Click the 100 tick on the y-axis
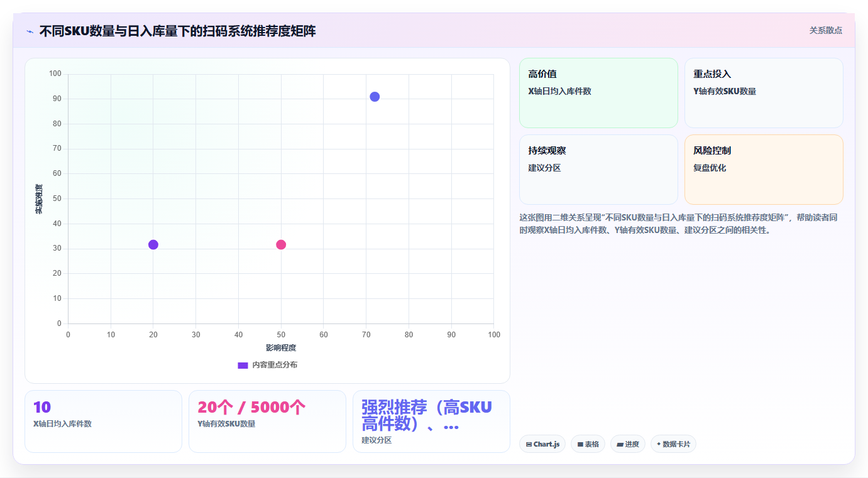The height and width of the screenshot is (478, 868). (x=55, y=74)
